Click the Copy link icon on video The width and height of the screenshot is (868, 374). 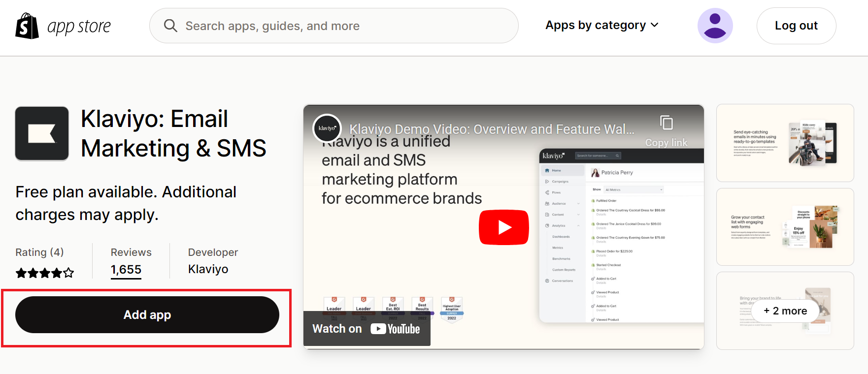point(666,123)
